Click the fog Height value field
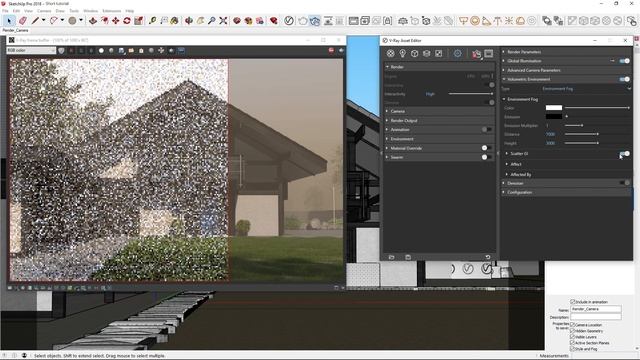This screenshot has height=360, width=640. point(551,143)
